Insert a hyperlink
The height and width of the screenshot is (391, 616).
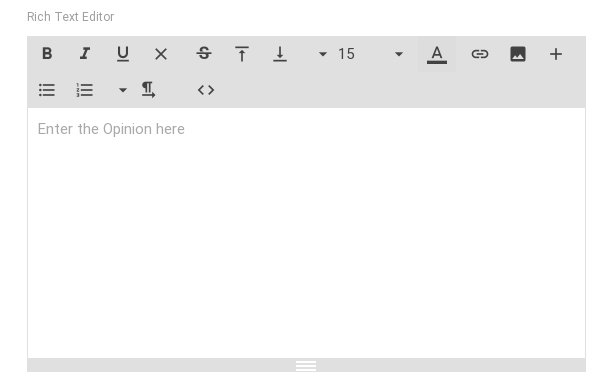pos(480,54)
